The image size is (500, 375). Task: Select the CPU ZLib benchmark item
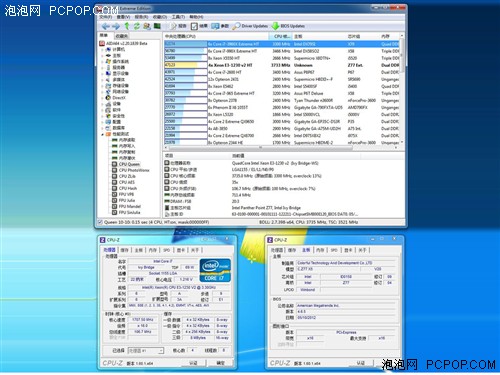124,176
